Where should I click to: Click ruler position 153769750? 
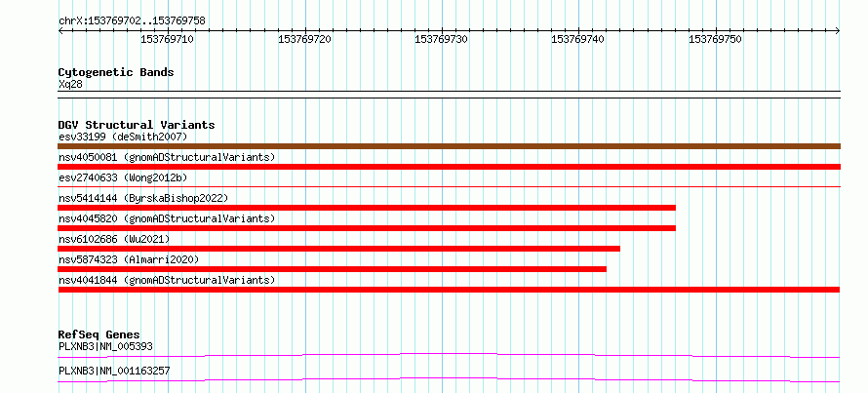(715, 39)
